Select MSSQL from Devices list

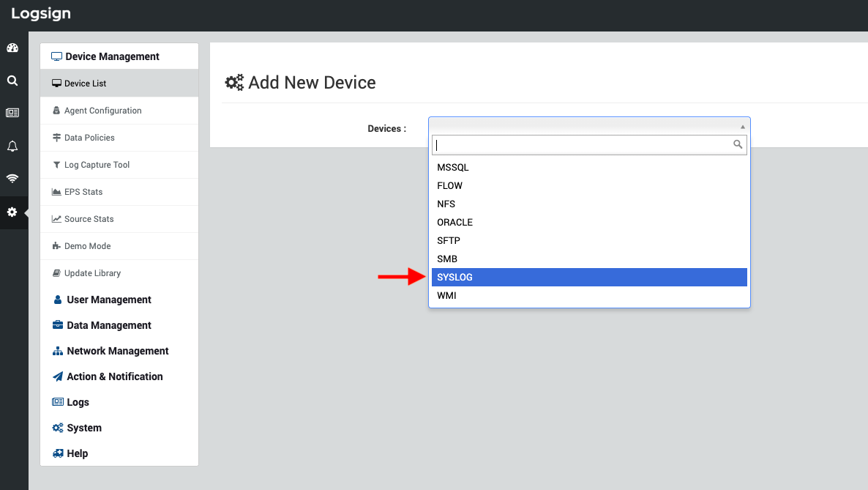tap(589, 168)
